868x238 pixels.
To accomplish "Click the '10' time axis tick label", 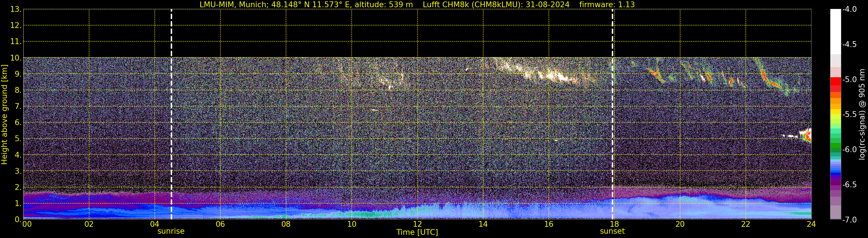I will (352, 224).
